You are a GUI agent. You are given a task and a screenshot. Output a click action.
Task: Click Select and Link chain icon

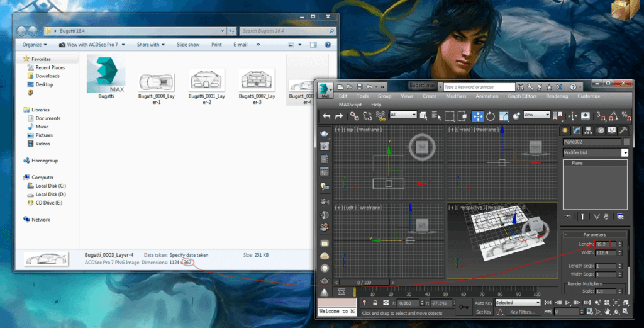pos(355,116)
